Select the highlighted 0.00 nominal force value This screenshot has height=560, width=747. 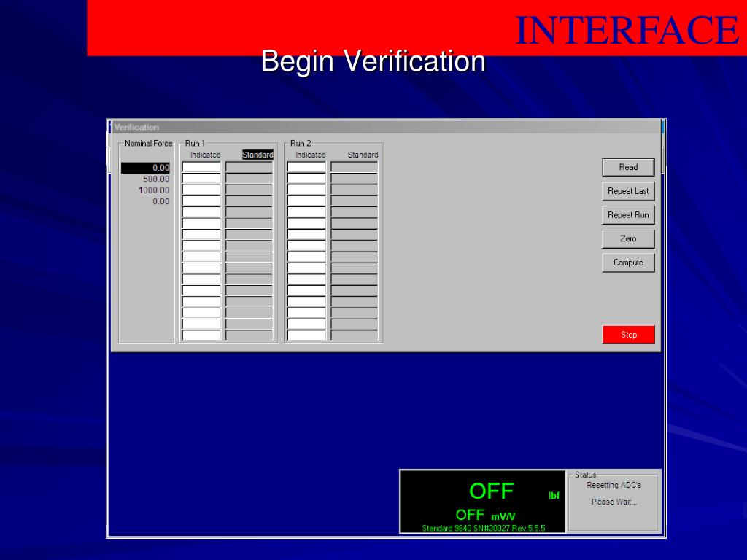[x=145, y=168]
